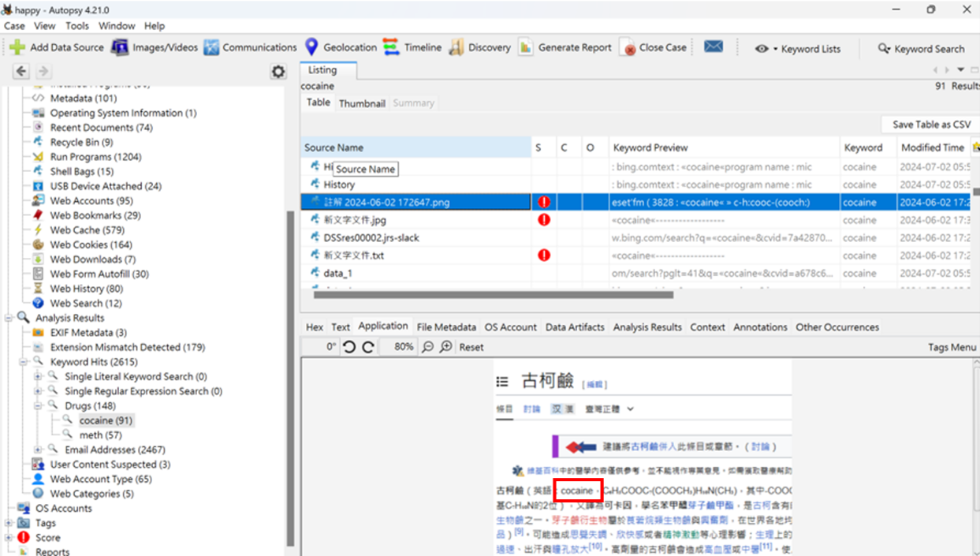Open the Help menu

tap(155, 25)
